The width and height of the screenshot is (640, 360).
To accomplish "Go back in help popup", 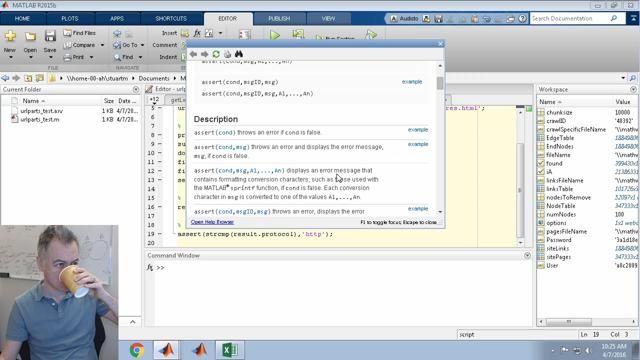I will tap(193, 54).
